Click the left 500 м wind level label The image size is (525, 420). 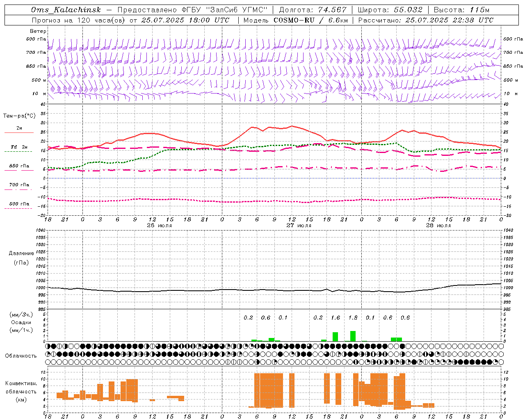point(39,80)
